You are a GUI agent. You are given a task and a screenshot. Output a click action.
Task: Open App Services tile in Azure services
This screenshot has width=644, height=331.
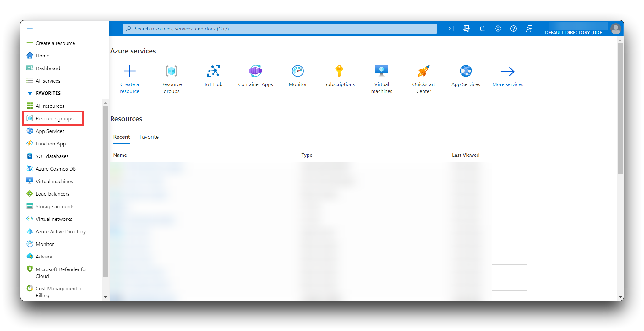tap(466, 76)
